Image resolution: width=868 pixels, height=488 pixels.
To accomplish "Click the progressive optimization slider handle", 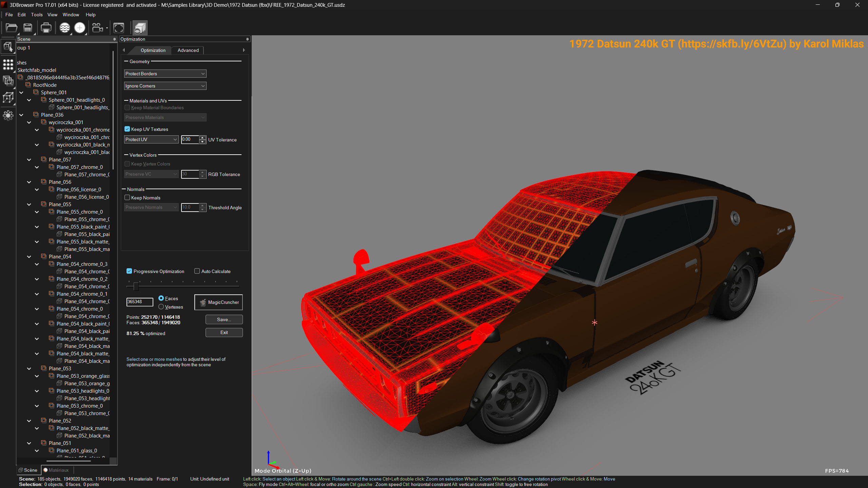I will (136, 287).
